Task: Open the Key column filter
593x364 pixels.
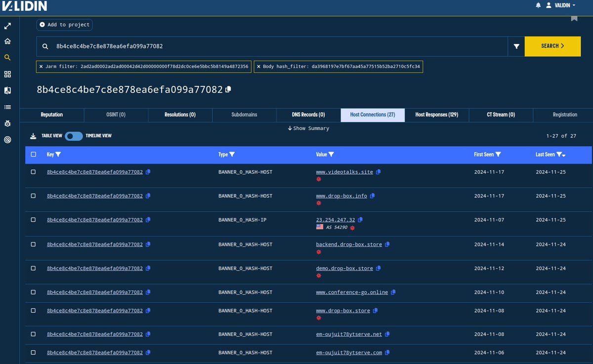Action: click(x=58, y=155)
